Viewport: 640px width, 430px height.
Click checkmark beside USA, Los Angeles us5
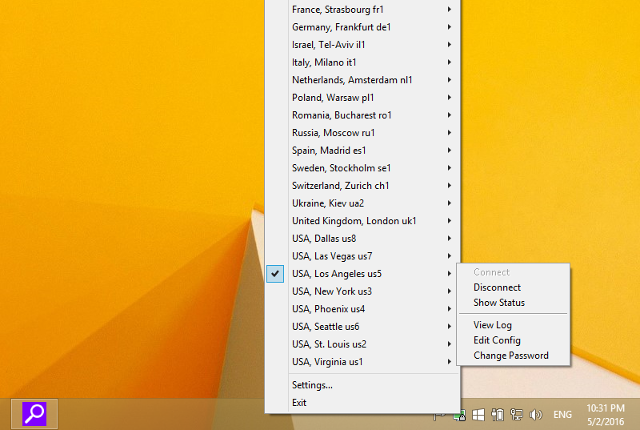pos(275,274)
